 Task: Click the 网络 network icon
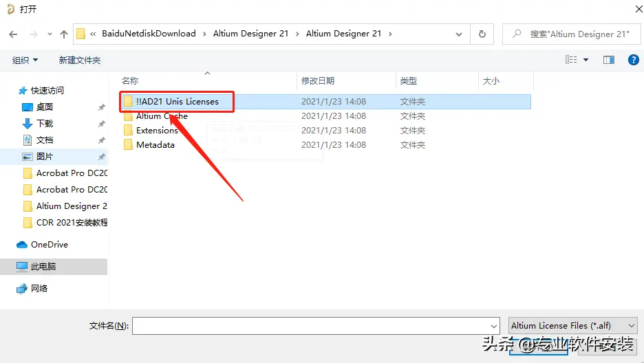(x=22, y=289)
